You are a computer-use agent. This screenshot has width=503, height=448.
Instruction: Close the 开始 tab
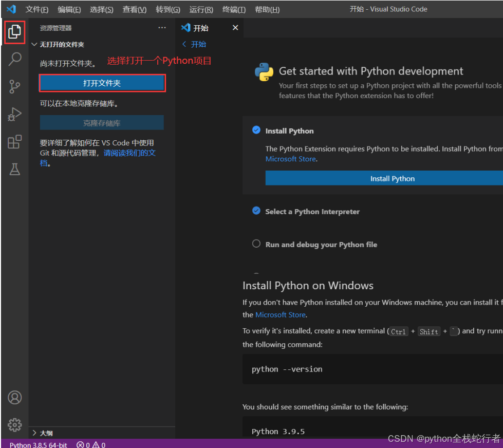235,28
